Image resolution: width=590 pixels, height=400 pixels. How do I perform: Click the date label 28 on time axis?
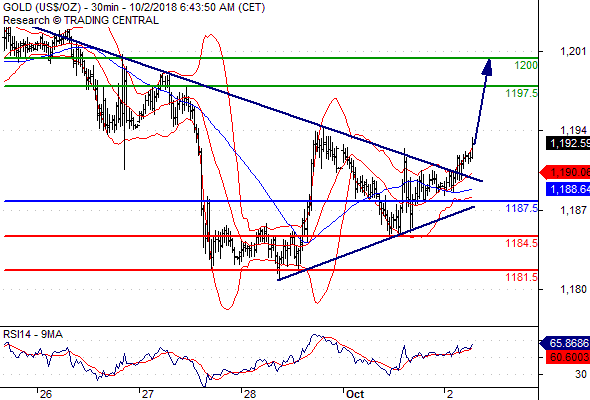coord(249,394)
